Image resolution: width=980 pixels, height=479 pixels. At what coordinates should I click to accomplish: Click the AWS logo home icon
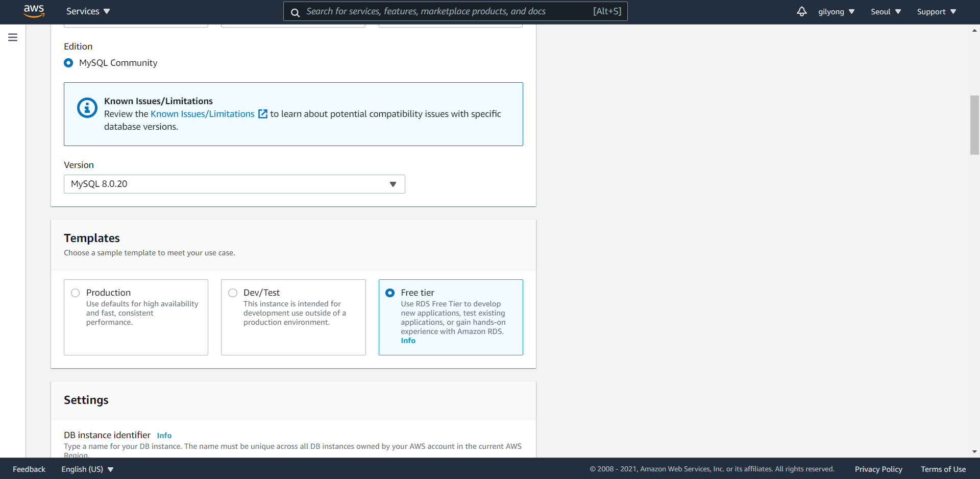click(x=34, y=11)
